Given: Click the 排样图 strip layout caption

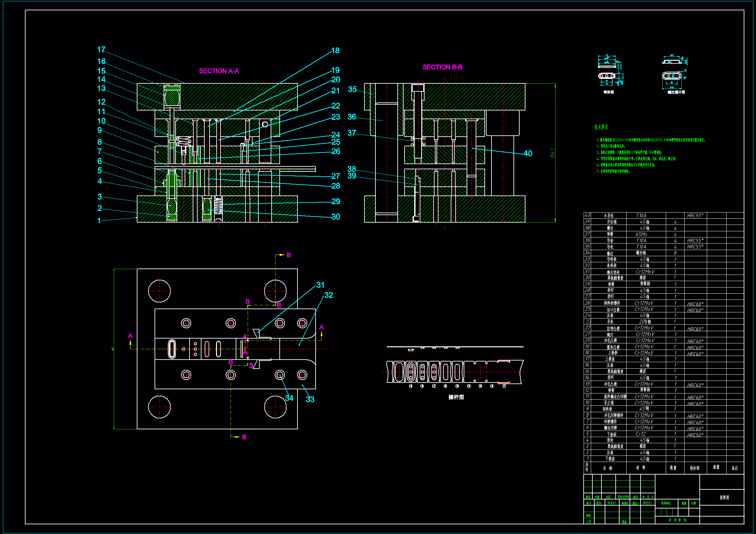Looking at the screenshot, I should [x=456, y=397].
